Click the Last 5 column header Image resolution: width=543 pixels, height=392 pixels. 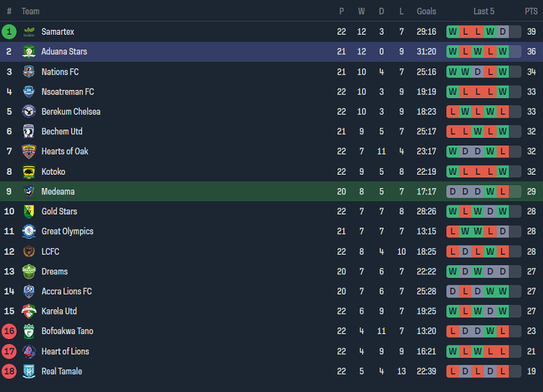pyautogui.click(x=484, y=11)
